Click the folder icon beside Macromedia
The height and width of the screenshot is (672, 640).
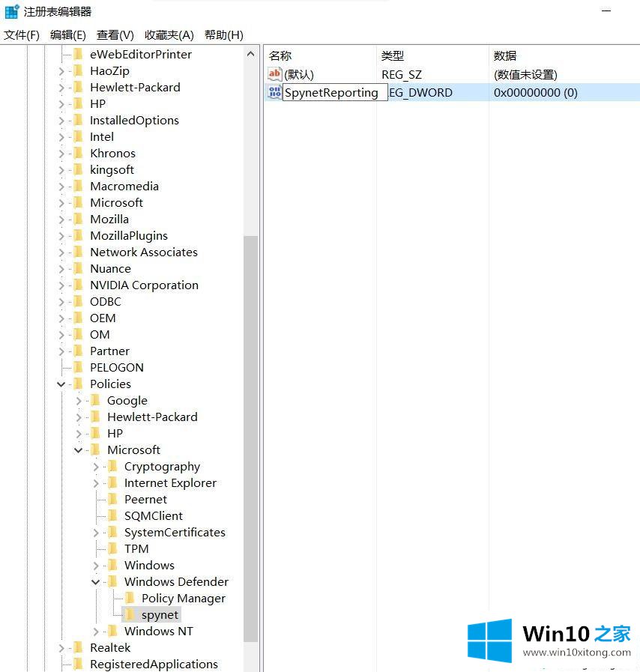pos(78,186)
